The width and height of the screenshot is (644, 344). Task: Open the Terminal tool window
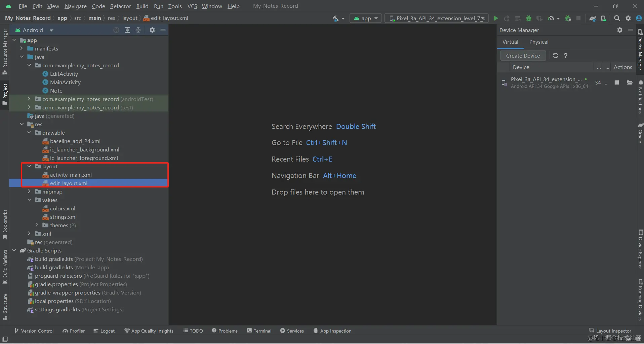click(259, 331)
